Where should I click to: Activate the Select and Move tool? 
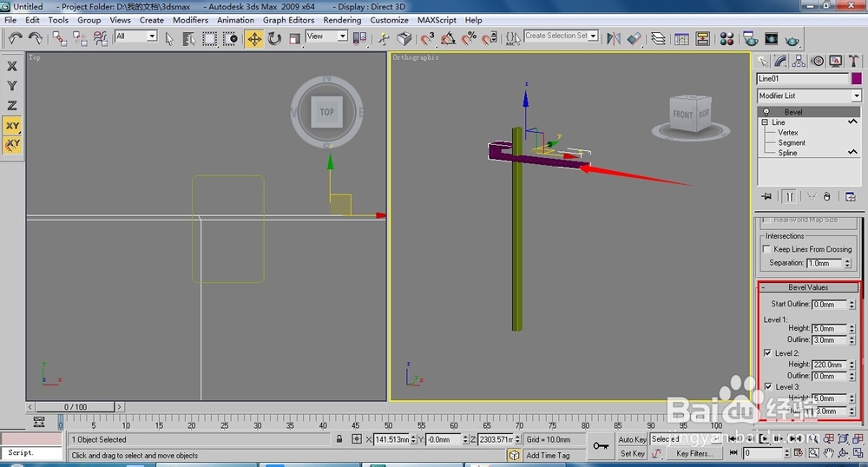pos(254,38)
